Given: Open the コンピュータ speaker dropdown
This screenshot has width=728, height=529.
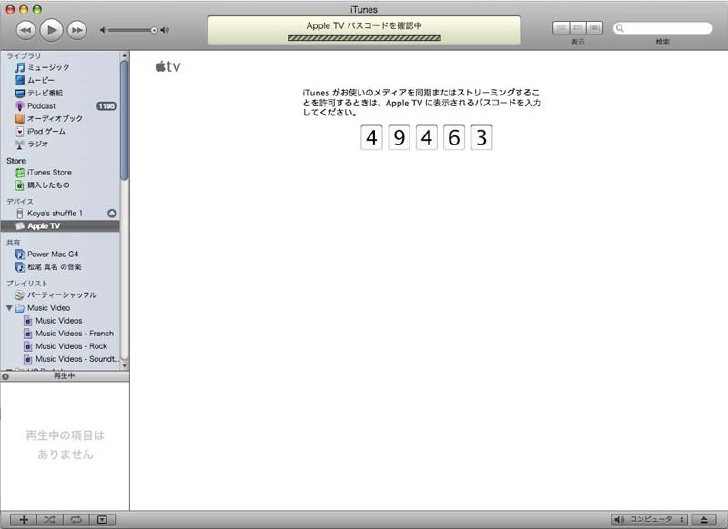Looking at the screenshot, I should [x=649, y=520].
